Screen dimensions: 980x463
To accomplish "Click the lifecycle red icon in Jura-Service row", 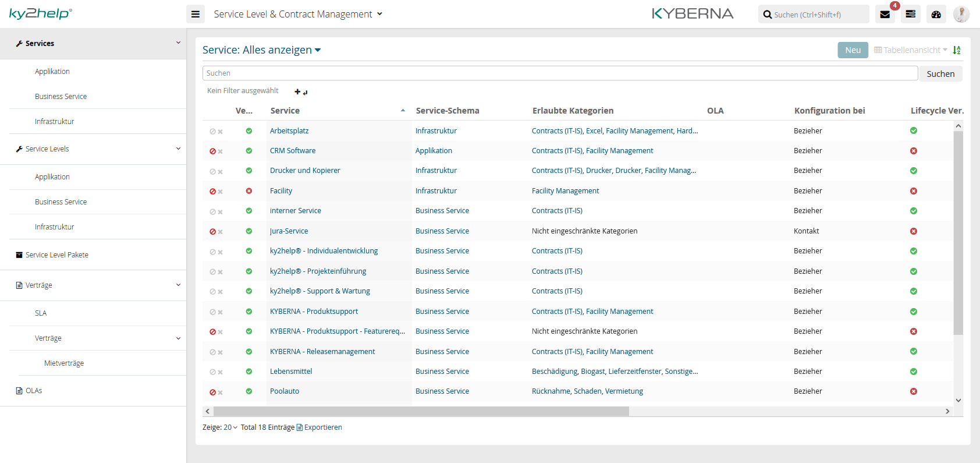I will (x=914, y=231).
